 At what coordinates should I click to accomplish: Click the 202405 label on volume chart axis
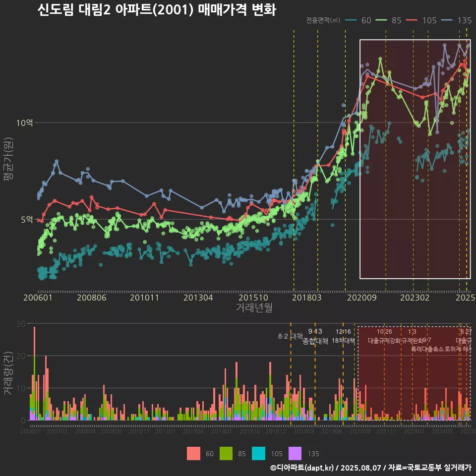[x=442, y=431]
